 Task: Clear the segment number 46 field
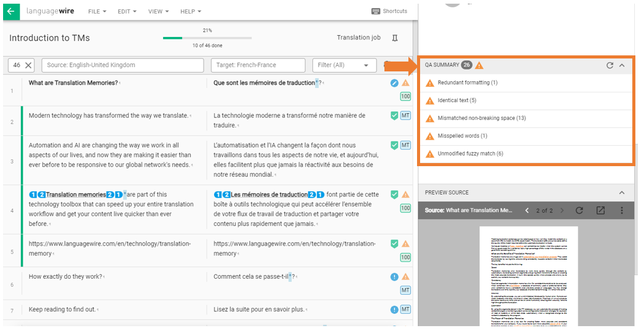pos(28,65)
